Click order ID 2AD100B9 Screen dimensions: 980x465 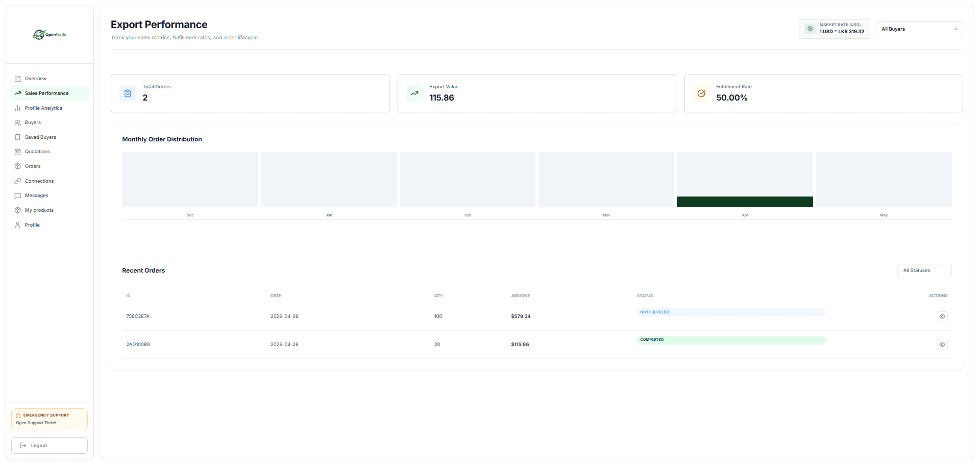coord(138,345)
